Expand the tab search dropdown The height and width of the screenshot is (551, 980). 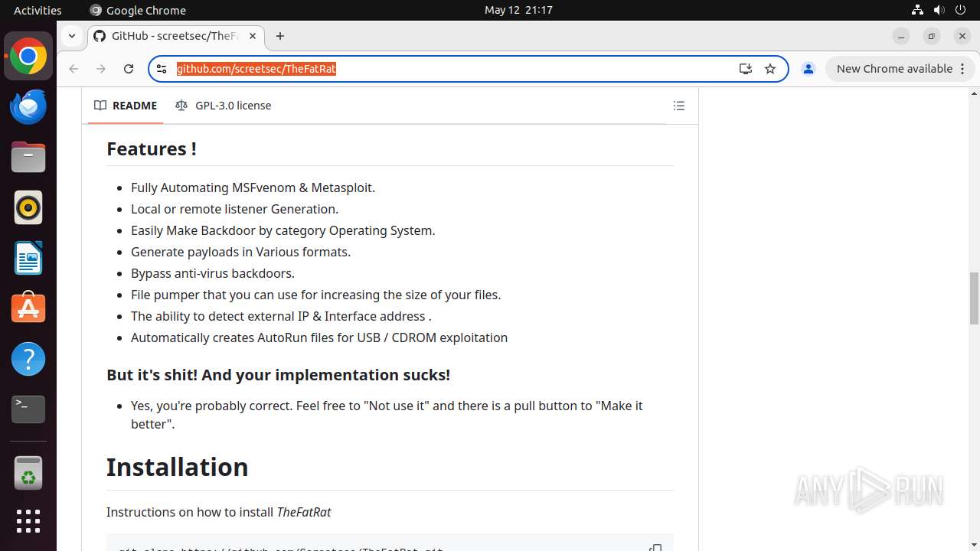pyautogui.click(x=71, y=36)
